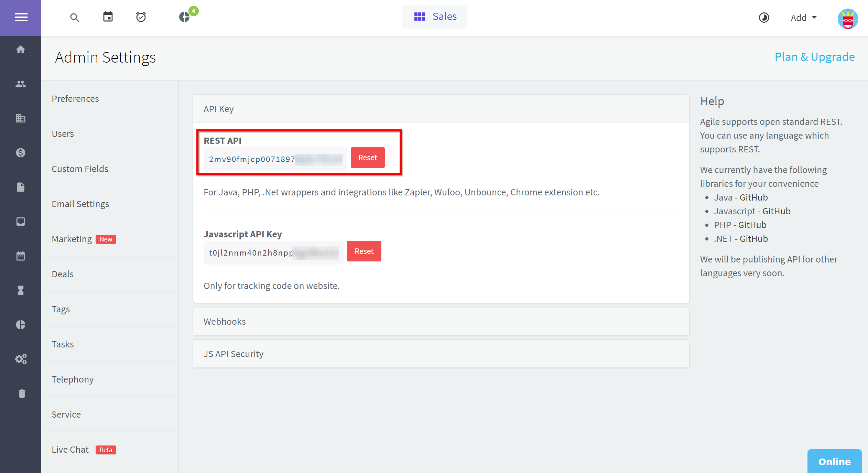Click the home/dashboard sidebar icon

(20, 49)
